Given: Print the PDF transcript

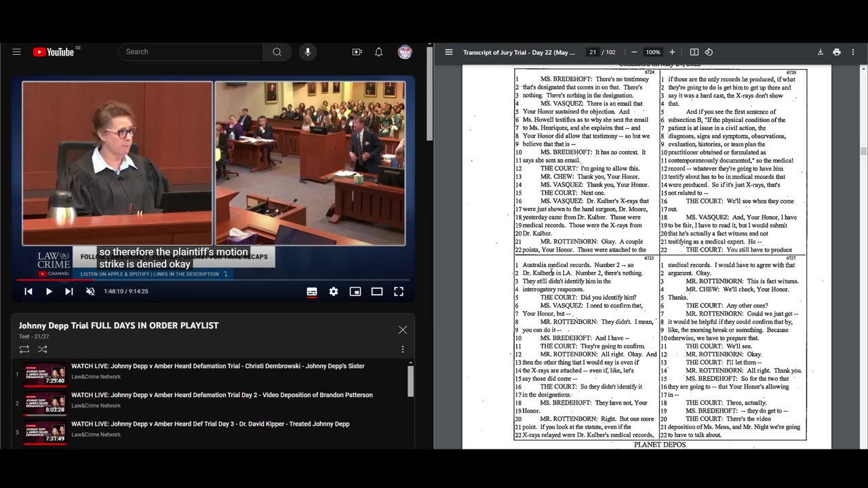Looking at the screenshot, I should [837, 52].
